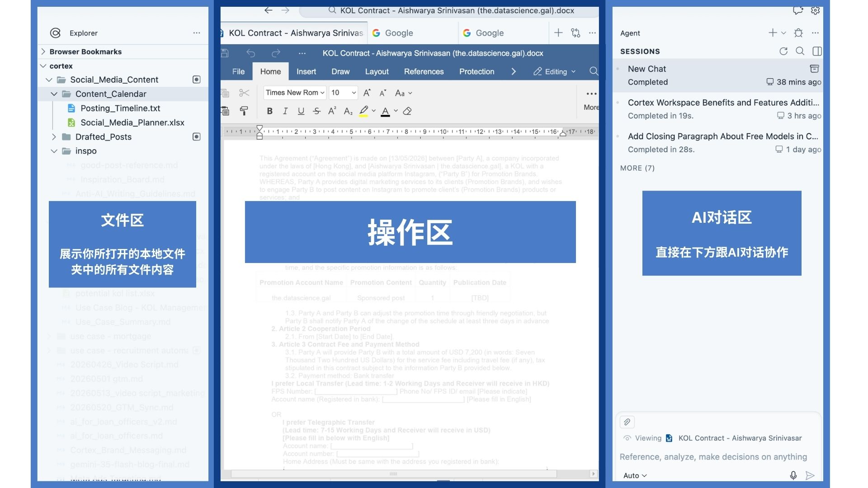868x488 pixels.
Task: Open a new editor tab with plus
Action: 558,33
